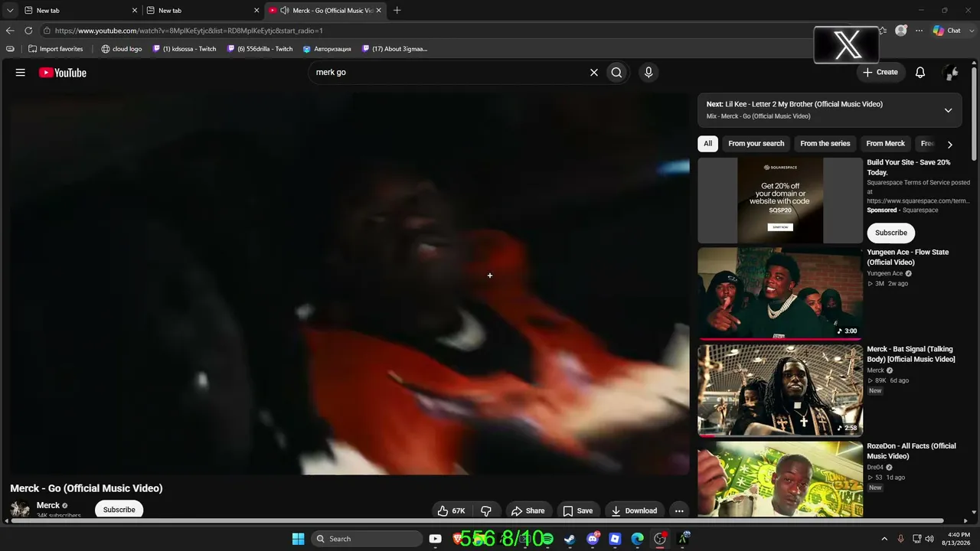980x551 pixels.
Task: Click the browser address bar URL
Action: (x=189, y=31)
